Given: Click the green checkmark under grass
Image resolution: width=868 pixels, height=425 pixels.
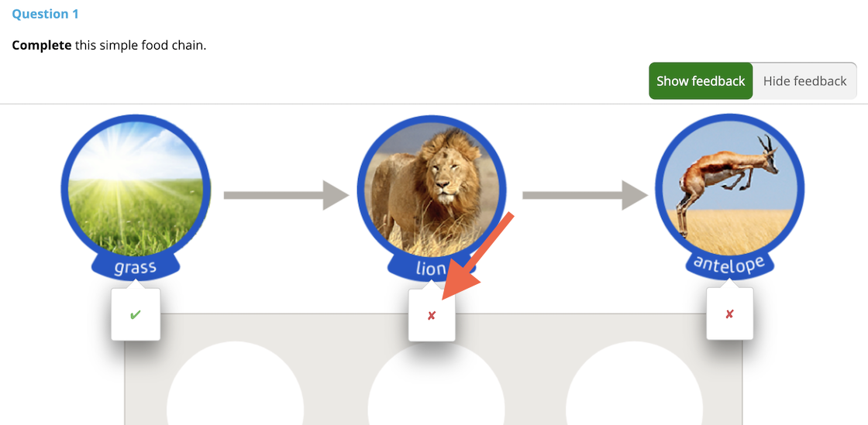Looking at the screenshot, I should click(136, 315).
